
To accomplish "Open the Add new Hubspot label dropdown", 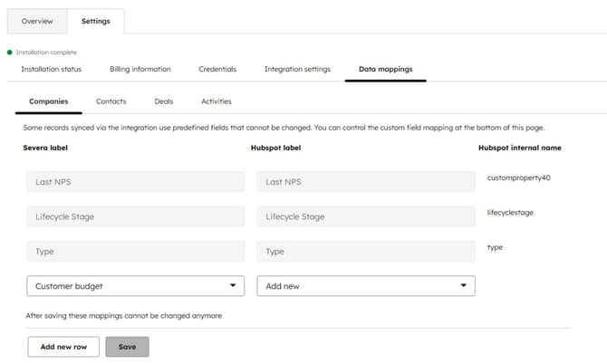I will (x=358, y=286).
